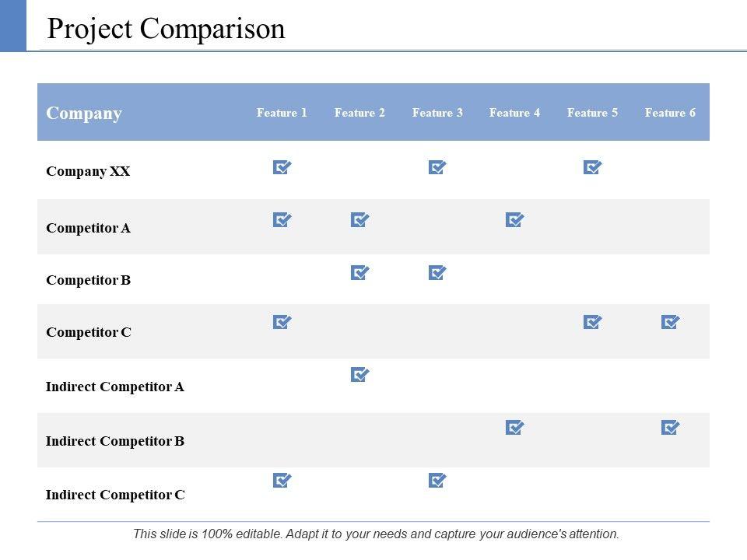Select the Competitor C row label

pos(89,332)
